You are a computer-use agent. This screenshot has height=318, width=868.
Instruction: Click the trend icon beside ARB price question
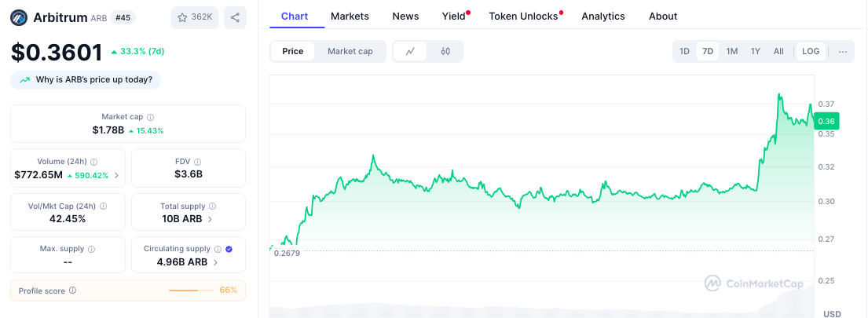pyautogui.click(x=25, y=79)
